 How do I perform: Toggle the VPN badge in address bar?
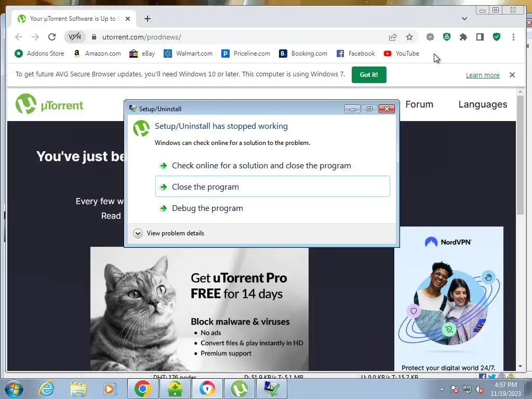tap(75, 37)
